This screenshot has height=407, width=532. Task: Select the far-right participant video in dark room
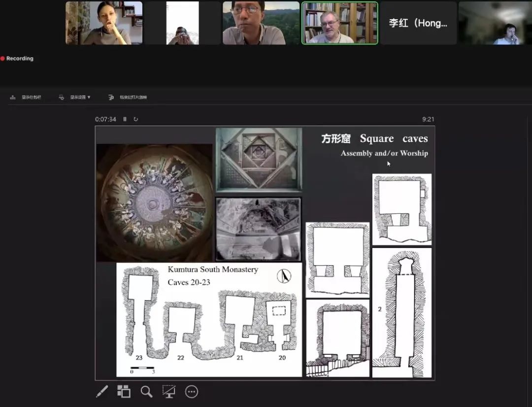[495, 23]
